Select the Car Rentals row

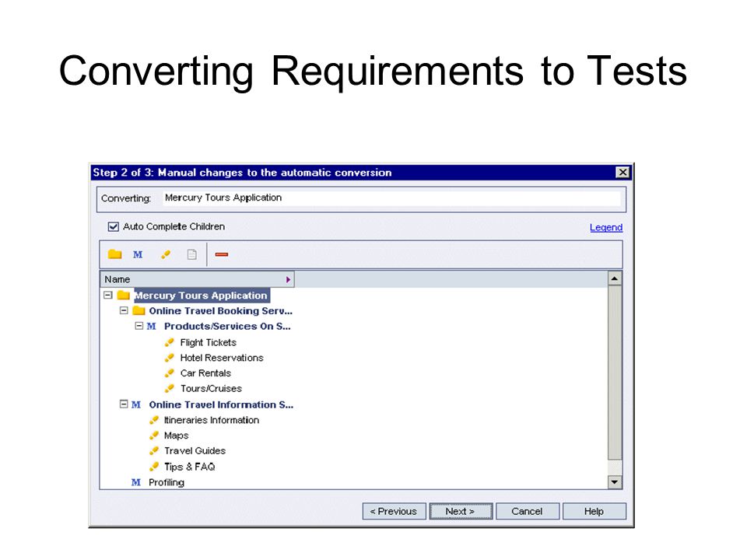(x=205, y=373)
